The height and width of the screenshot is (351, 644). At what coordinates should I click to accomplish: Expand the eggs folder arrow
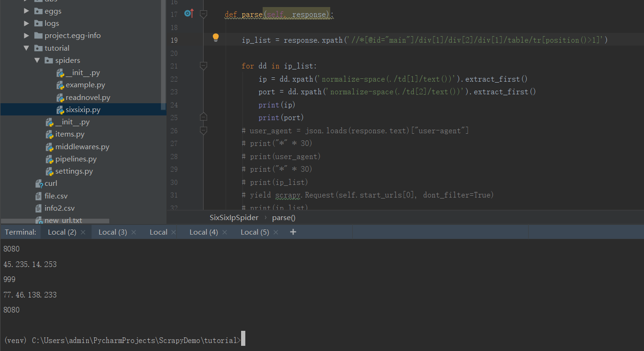click(27, 11)
